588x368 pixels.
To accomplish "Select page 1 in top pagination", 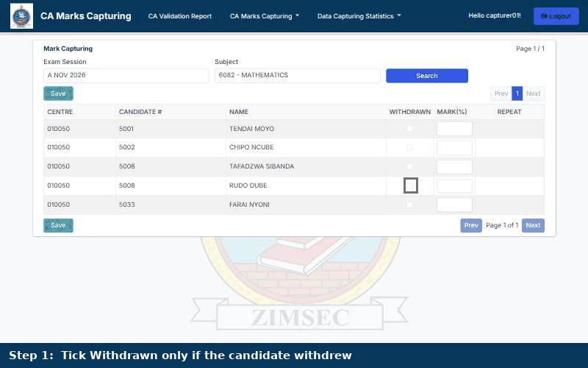I will [x=517, y=93].
